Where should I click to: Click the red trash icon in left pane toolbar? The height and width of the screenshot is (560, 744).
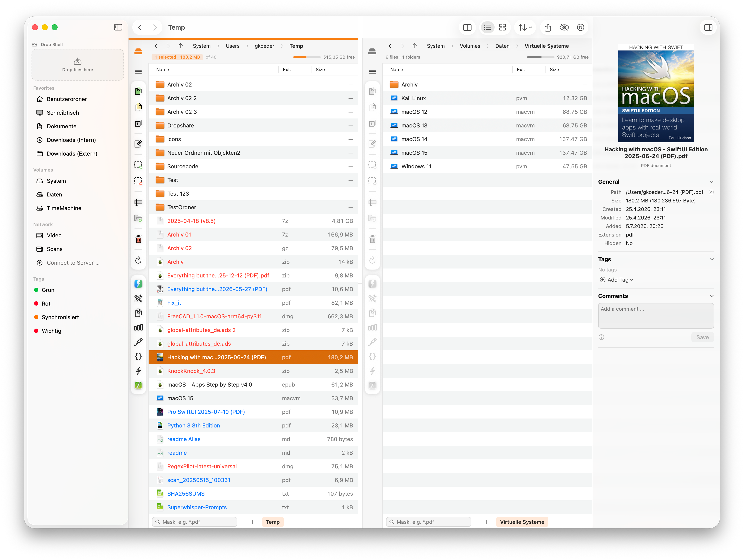pos(138,239)
